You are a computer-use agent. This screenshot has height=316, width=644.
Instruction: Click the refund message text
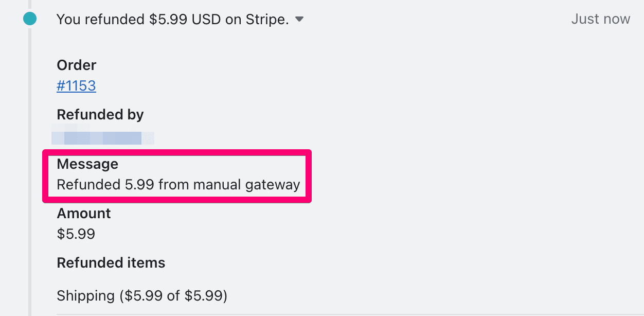click(177, 184)
